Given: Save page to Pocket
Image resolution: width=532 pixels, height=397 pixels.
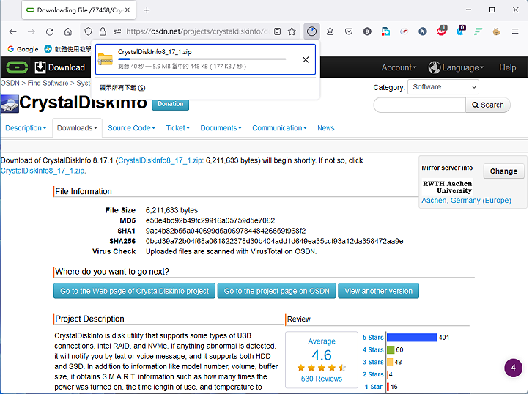Looking at the screenshot, I should 349,31.
